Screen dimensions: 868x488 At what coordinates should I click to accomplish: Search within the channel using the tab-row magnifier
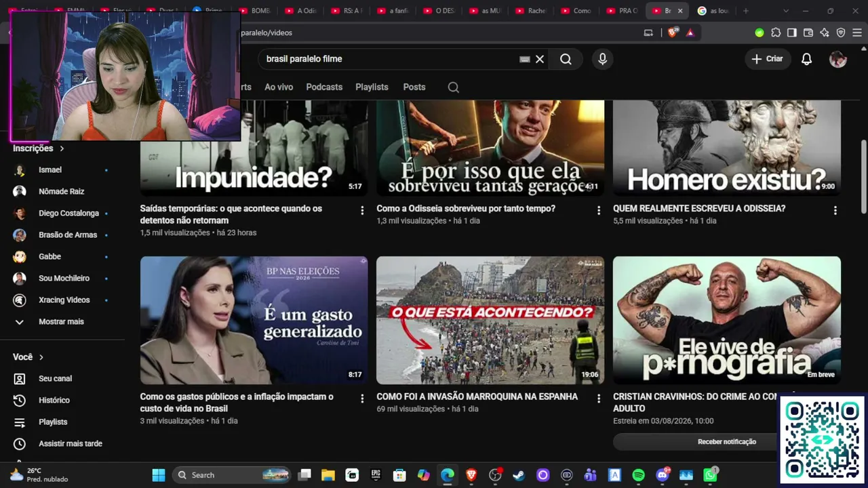click(x=454, y=87)
